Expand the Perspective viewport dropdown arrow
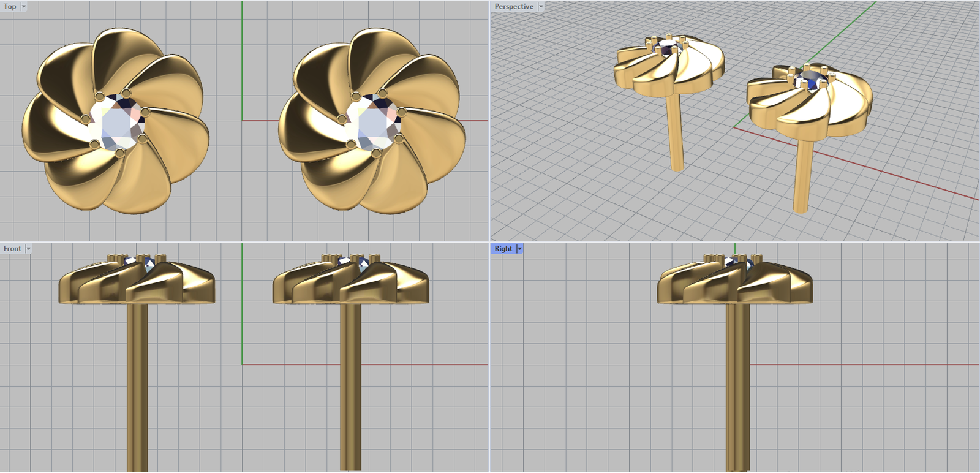This screenshot has height=473, width=980. (x=541, y=7)
